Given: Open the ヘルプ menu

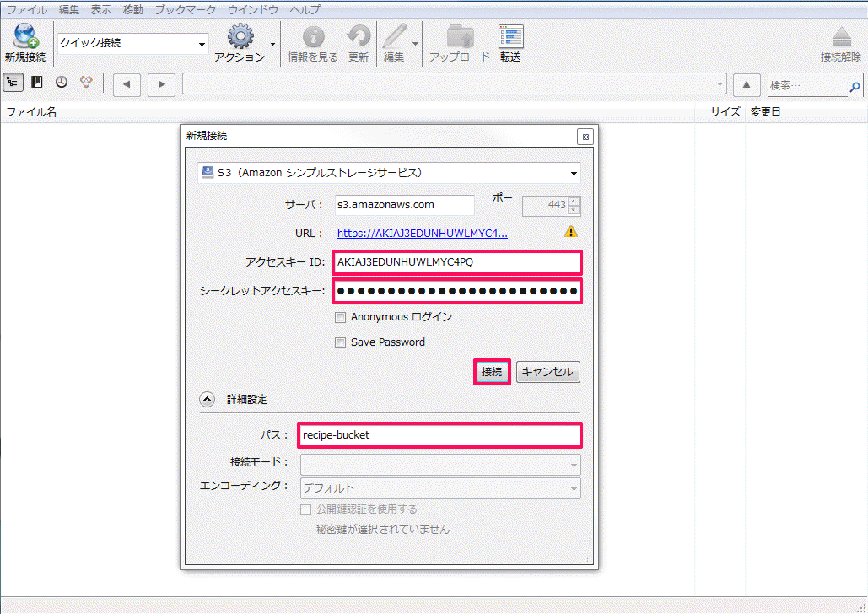Looking at the screenshot, I should (305, 9).
